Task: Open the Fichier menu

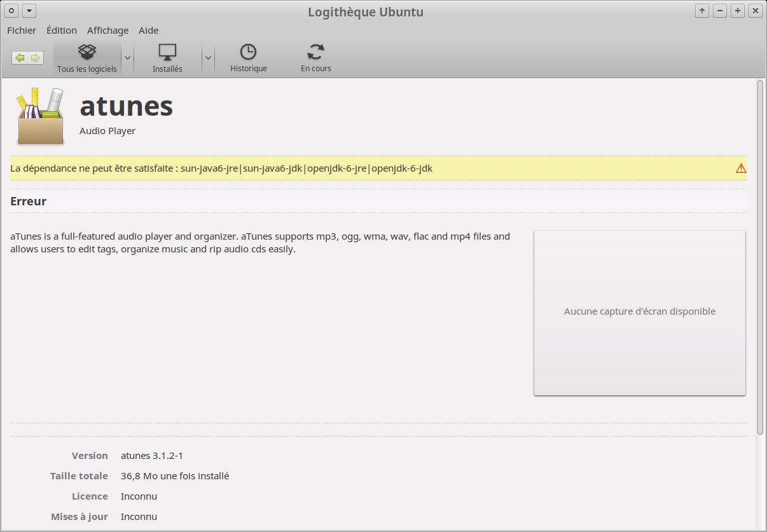Action: pos(22,31)
